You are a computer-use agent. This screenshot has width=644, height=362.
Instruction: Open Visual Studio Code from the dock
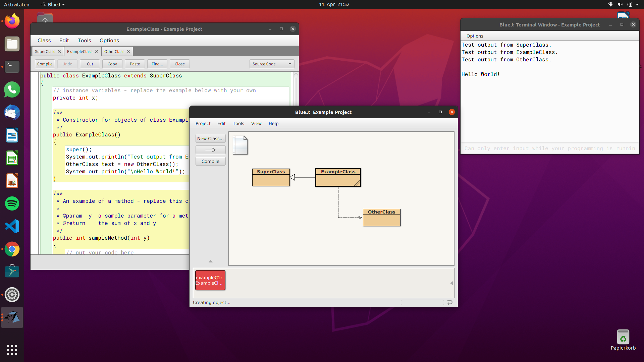(12, 226)
